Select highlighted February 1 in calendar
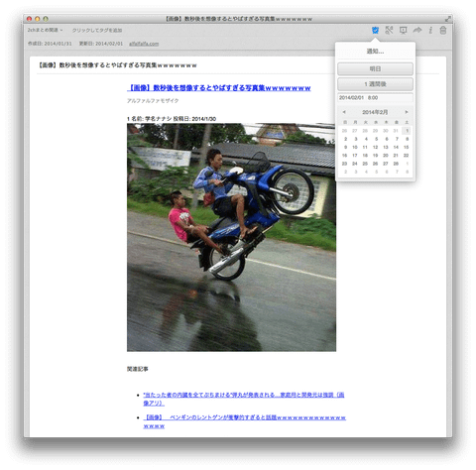The width and height of the screenshot is (476, 470). (x=407, y=131)
